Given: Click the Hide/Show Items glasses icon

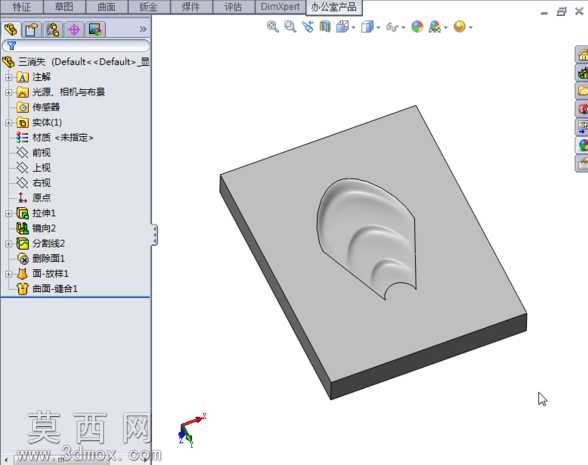Looking at the screenshot, I should [392, 27].
